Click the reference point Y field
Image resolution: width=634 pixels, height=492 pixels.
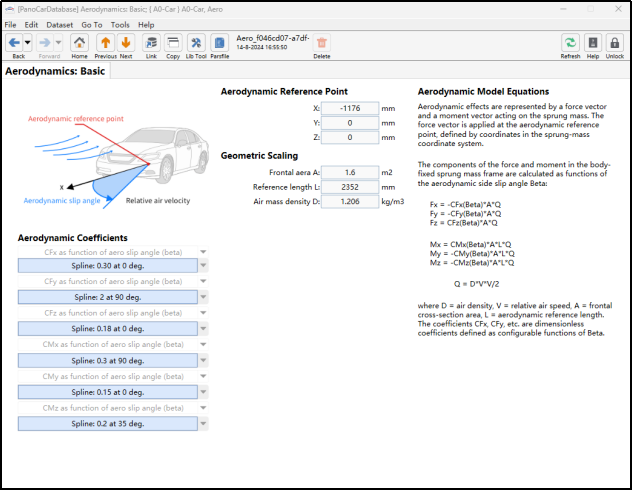[350, 123]
